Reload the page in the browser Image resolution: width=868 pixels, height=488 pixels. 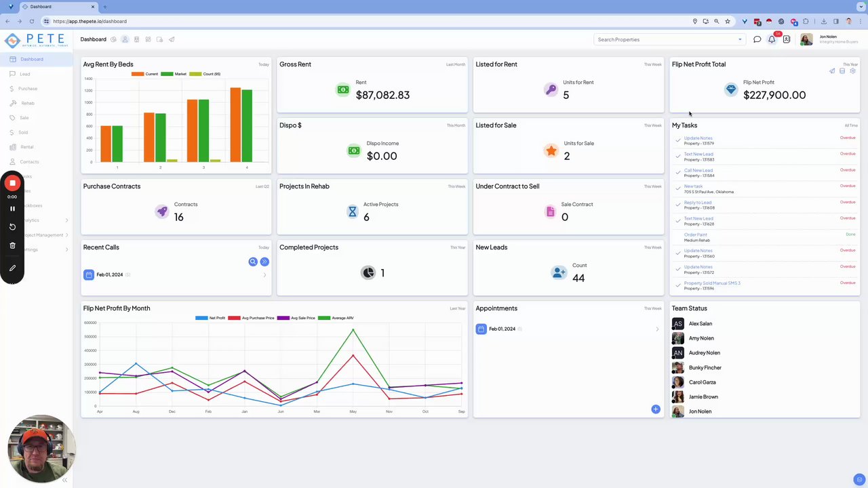click(32, 21)
